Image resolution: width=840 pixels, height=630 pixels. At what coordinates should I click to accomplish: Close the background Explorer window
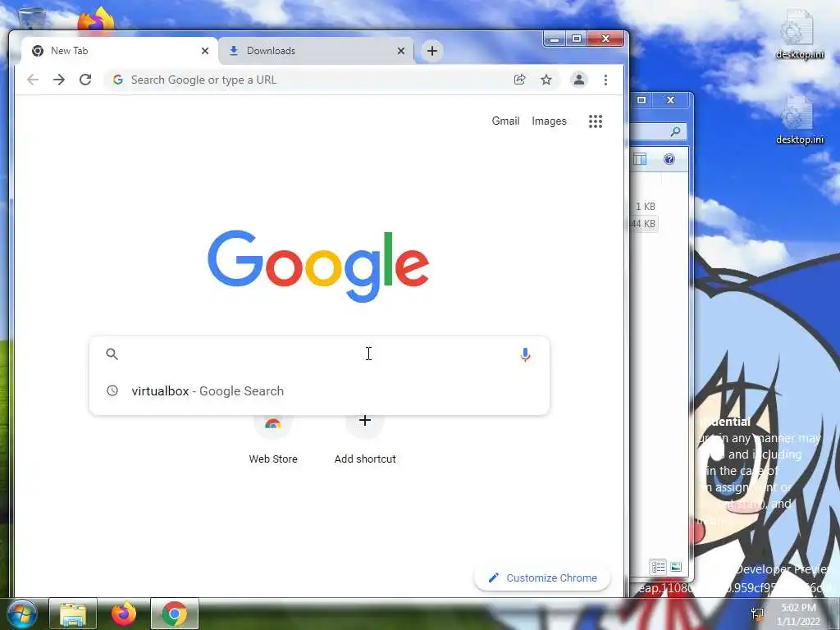coord(670,99)
